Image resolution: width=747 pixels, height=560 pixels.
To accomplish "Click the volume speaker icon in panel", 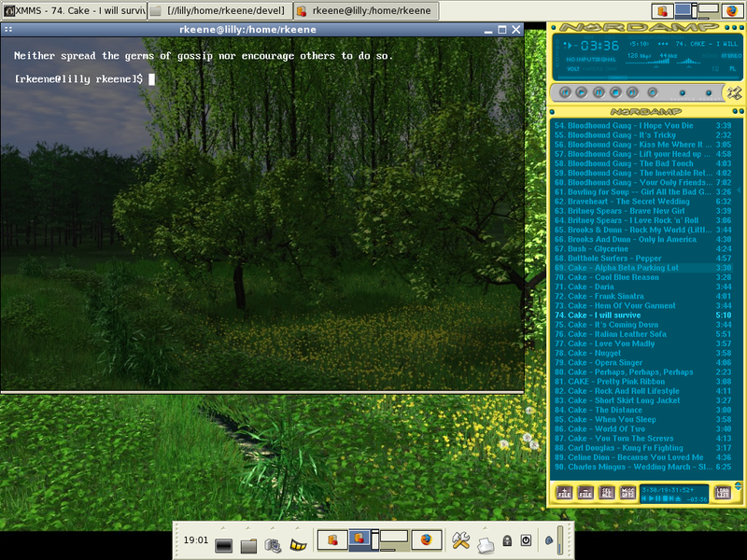I will click(549, 540).
